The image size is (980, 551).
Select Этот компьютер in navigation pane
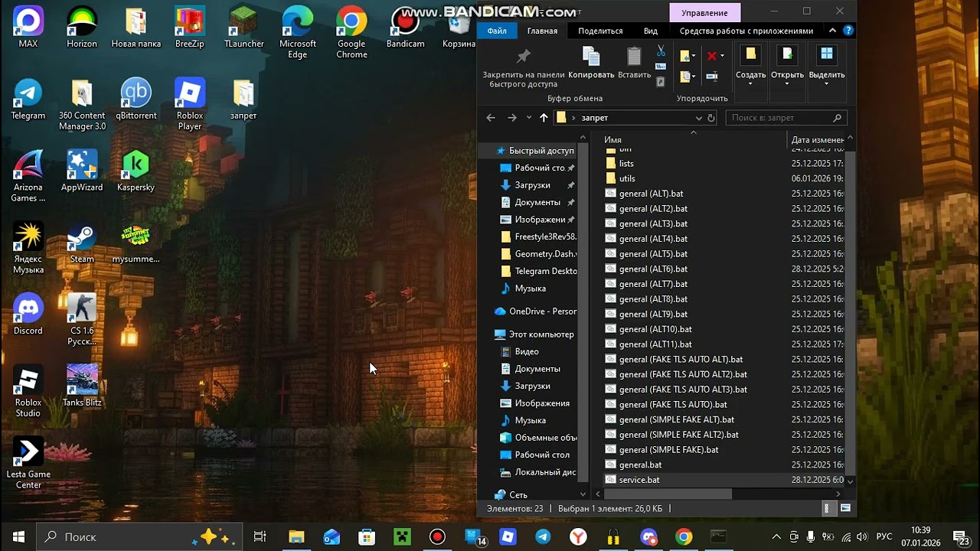tap(534, 334)
